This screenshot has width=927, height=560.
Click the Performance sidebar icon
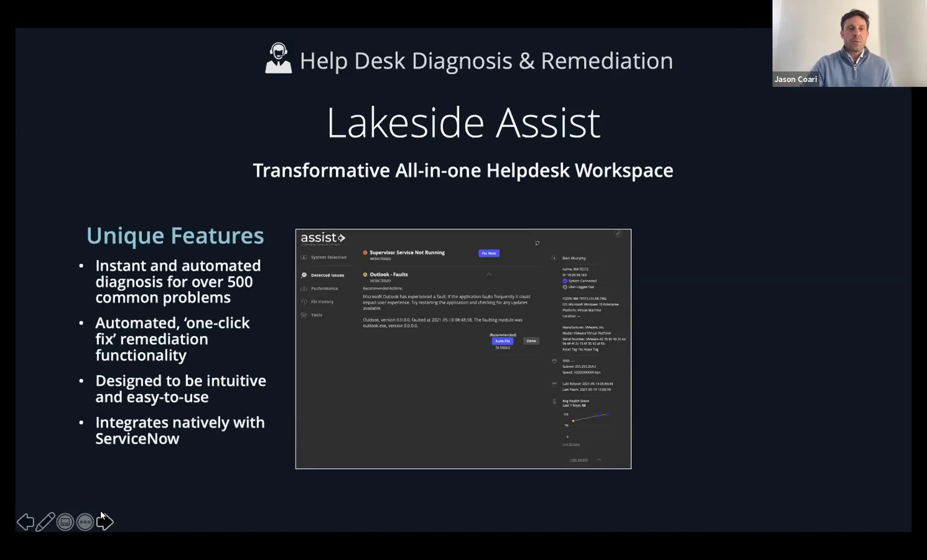click(x=304, y=288)
